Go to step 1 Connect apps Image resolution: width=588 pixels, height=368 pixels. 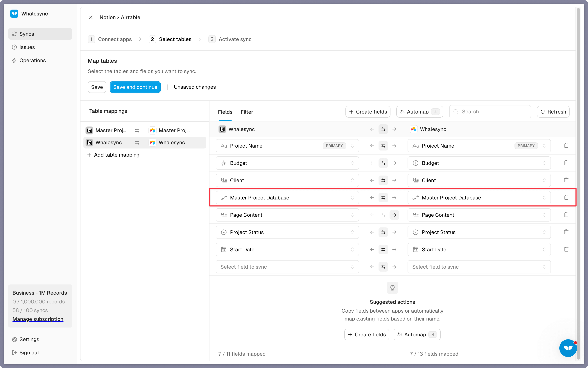tap(110, 39)
